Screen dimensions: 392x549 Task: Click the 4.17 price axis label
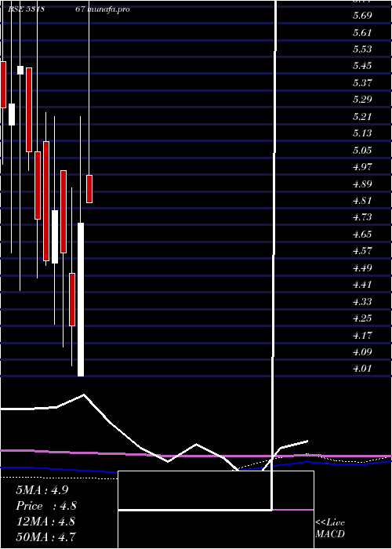(362, 335)
